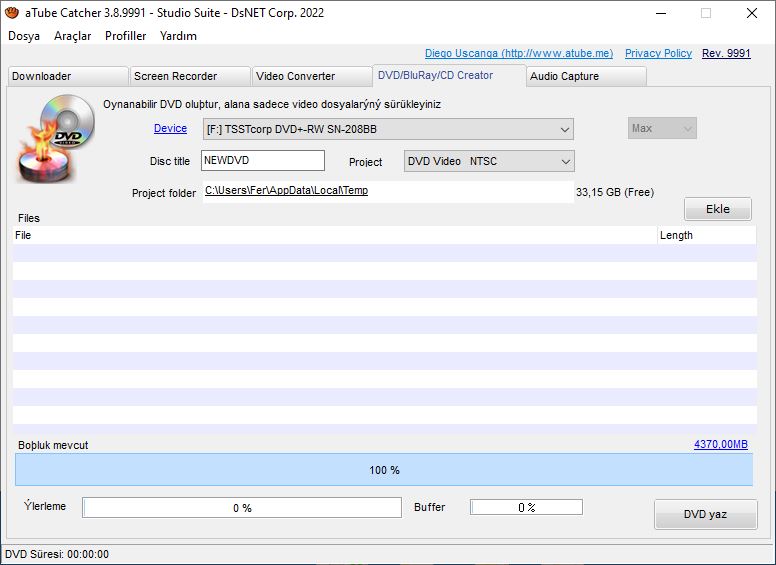Click the DVD yaz button
This screenshot has width=776, height=565.
[706, 514]
